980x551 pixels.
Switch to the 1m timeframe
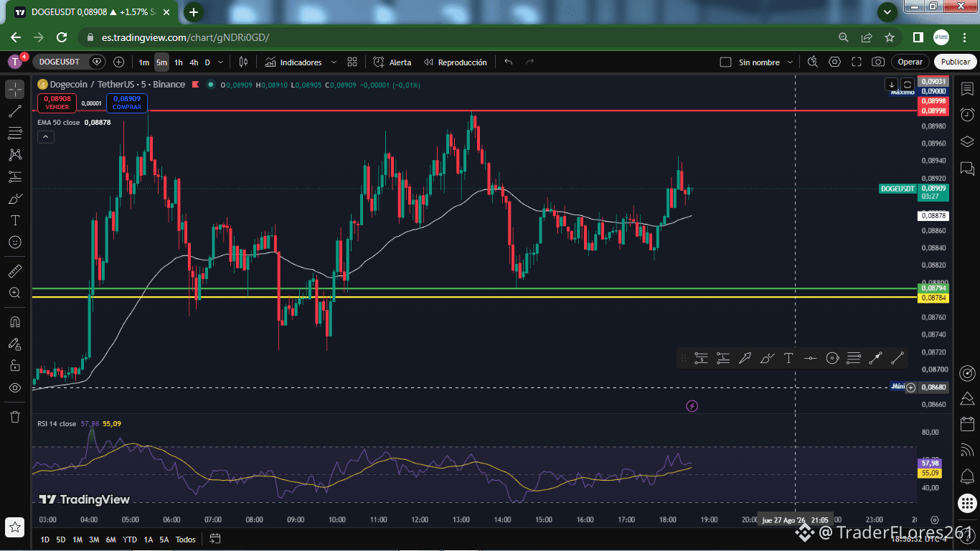pos(144,62)
